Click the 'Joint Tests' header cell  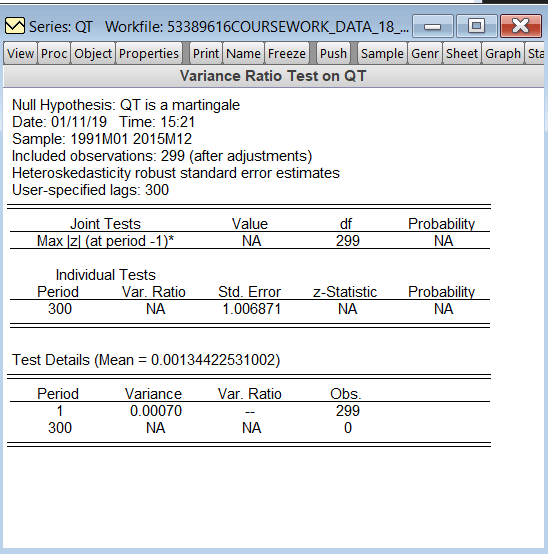click(x=105, y=224)
